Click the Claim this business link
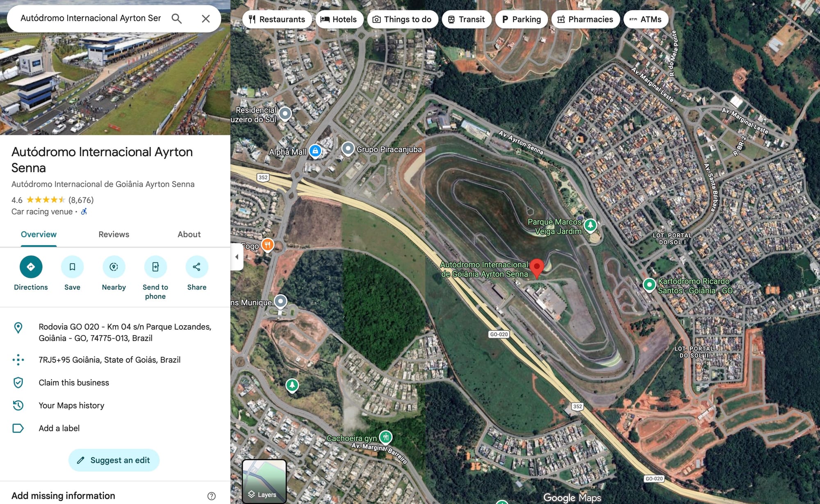 74,383
